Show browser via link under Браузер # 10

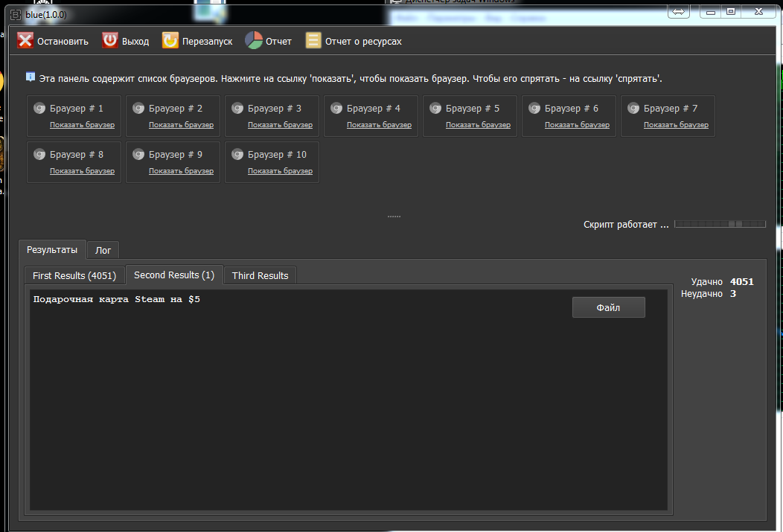click(x=280, y=171)
